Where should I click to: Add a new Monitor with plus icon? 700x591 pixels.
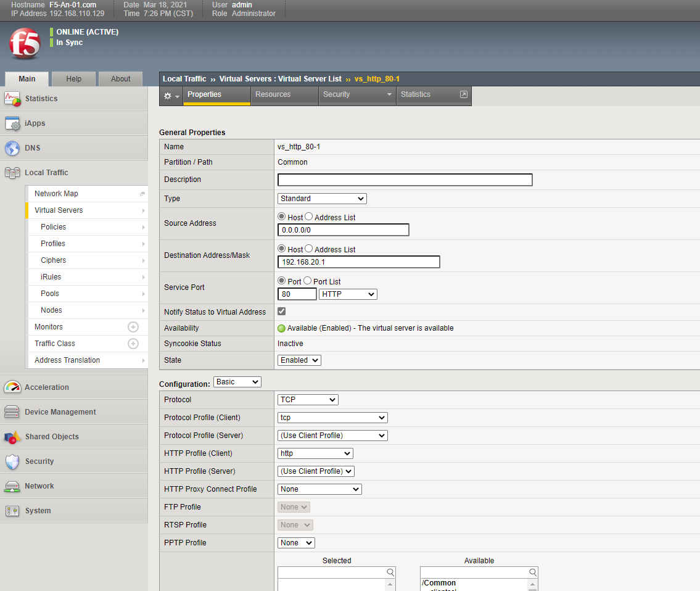(x=133, y=327)
